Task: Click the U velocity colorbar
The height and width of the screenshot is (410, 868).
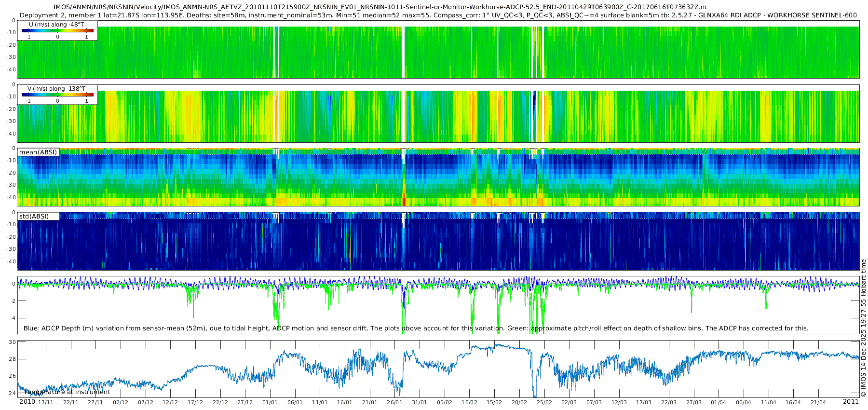Action: [57, 31]
